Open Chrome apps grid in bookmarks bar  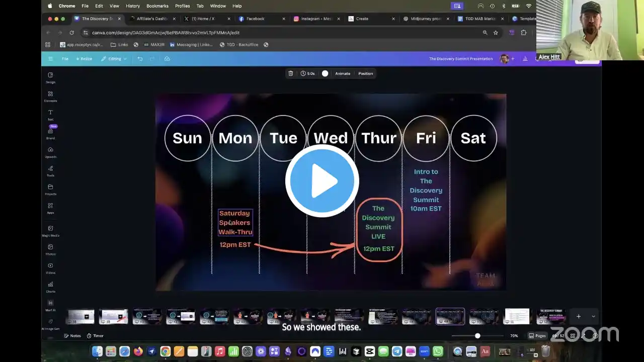click(x=48, y=45)
